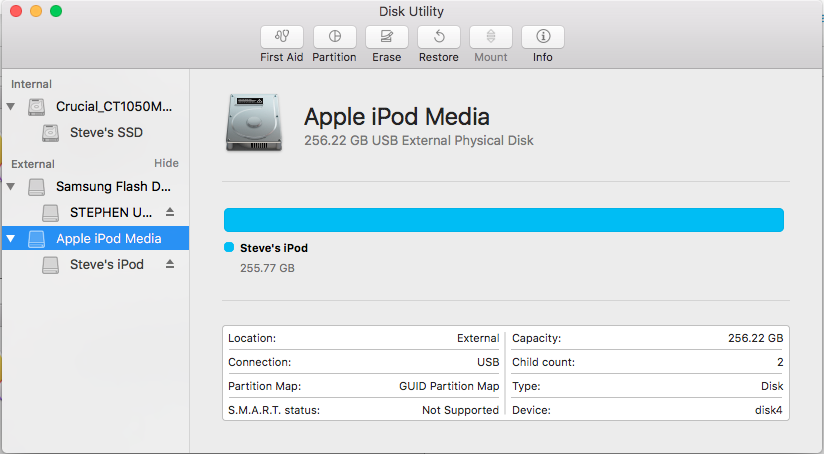Click the Partition Map: label
Viewport: 824px width, 454px height.
[264, 386]
